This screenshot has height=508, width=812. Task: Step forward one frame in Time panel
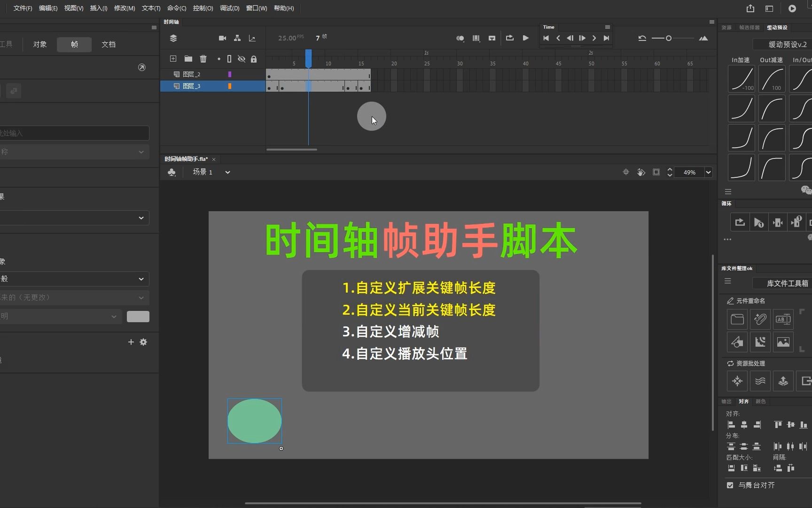coord(582,38)
